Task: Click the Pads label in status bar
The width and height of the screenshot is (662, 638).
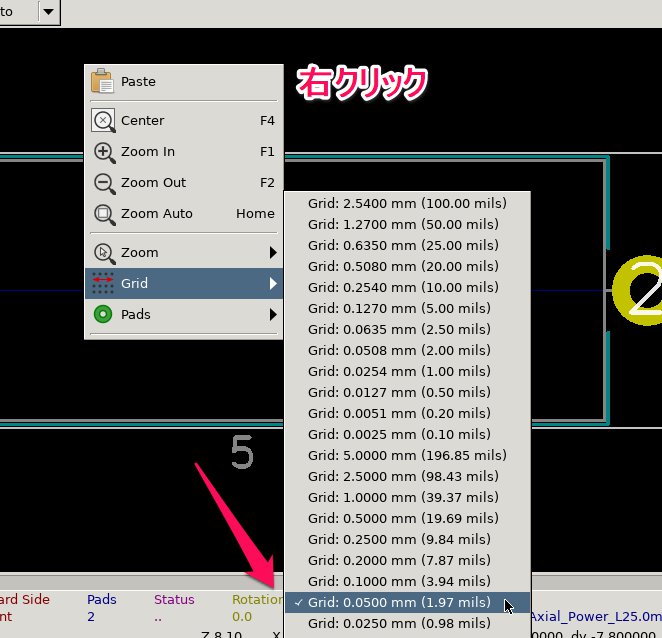Action: pyautogui.click(x=101, y=600)
